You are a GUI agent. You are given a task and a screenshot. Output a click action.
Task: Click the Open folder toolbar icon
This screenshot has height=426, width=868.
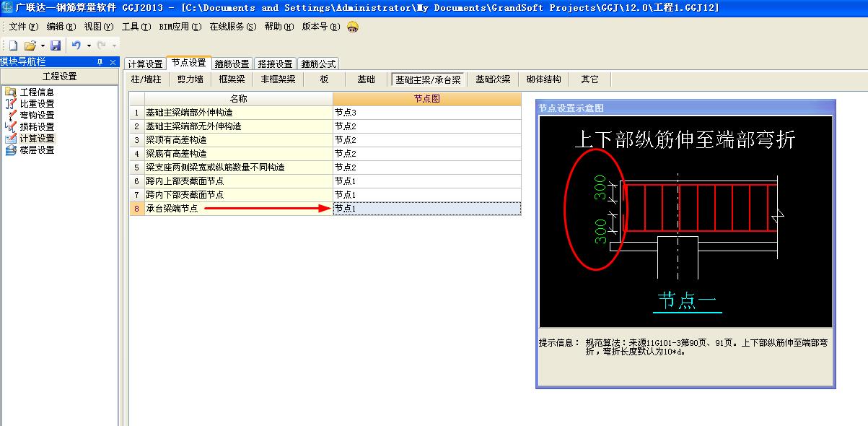point(30,45)
